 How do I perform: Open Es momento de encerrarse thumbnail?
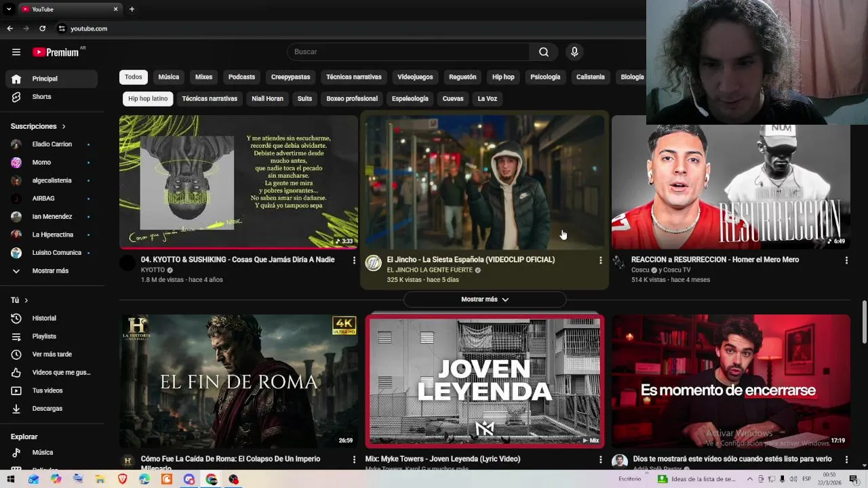730,381
